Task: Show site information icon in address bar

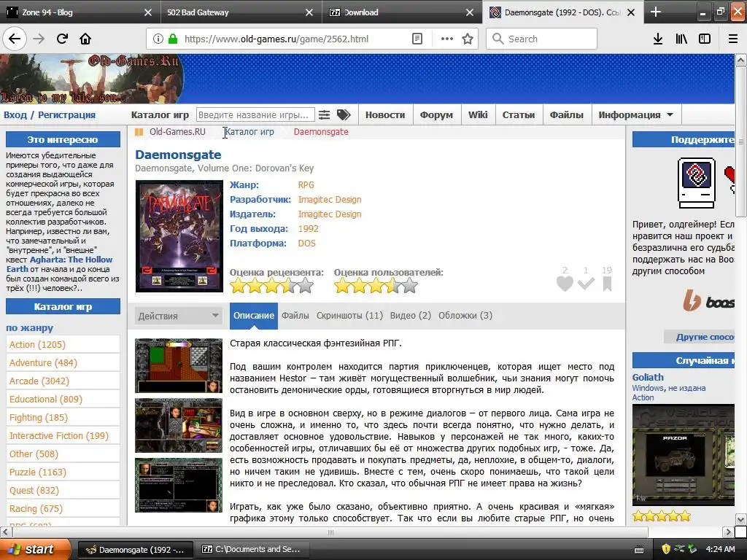Action: pos(158,39)
